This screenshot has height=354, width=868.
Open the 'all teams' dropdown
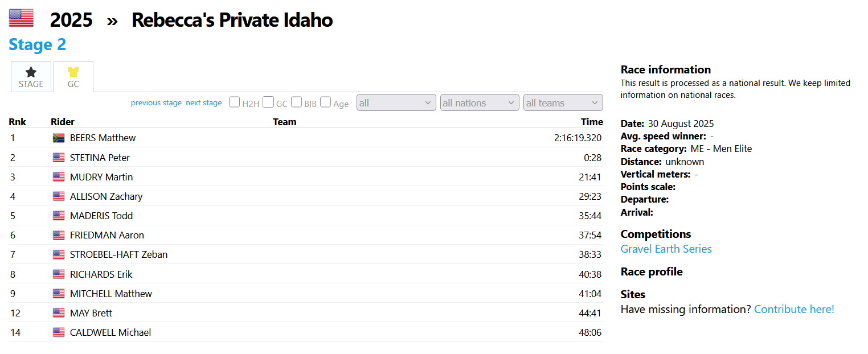563,103
